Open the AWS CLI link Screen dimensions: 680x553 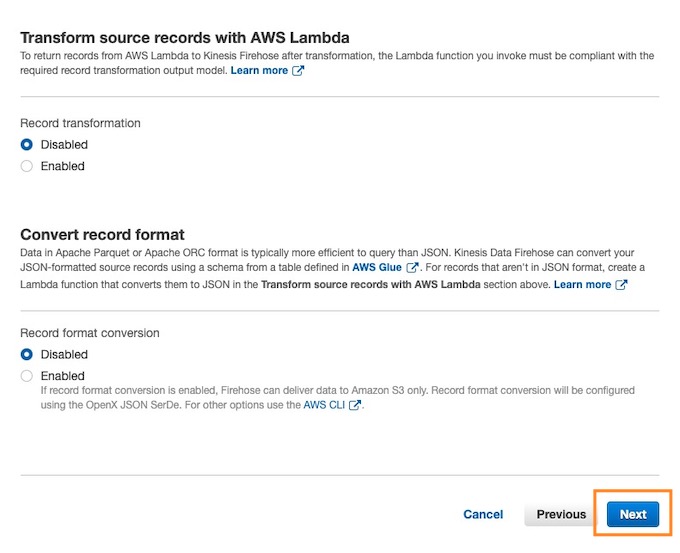(324, 405)
